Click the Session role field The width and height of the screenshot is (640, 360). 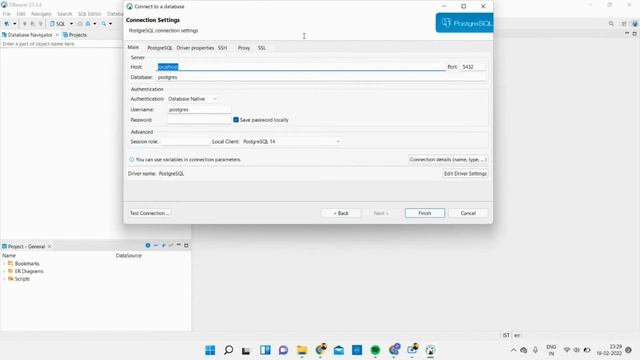click(x=185, y=142)
